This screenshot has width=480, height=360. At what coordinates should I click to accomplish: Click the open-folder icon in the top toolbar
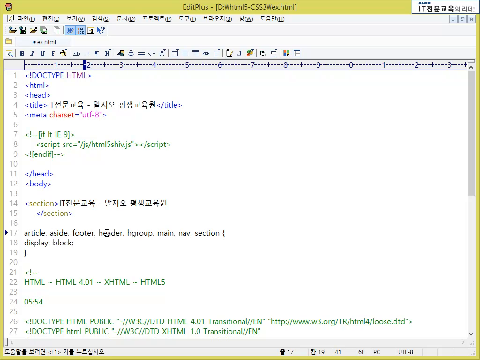pyautogui.click(x=12, y=30)
